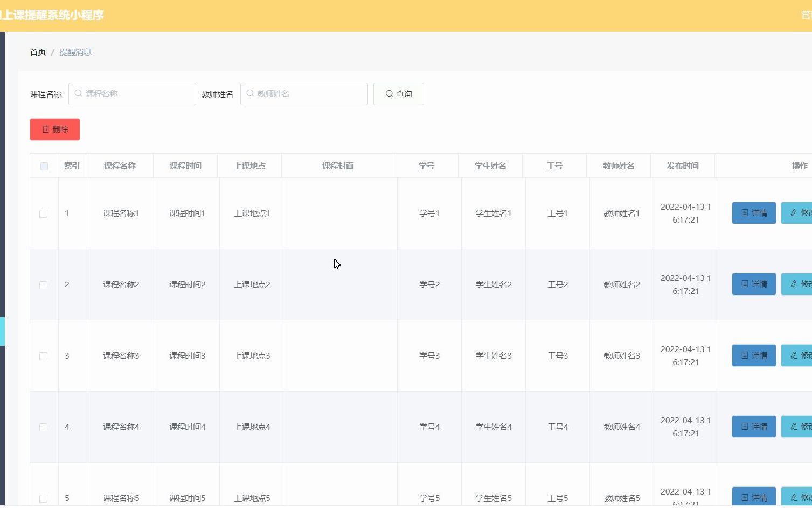The image size is (812, 508).
Task: Click the cell 学生姓名2
Action: [x=494, y=285]
